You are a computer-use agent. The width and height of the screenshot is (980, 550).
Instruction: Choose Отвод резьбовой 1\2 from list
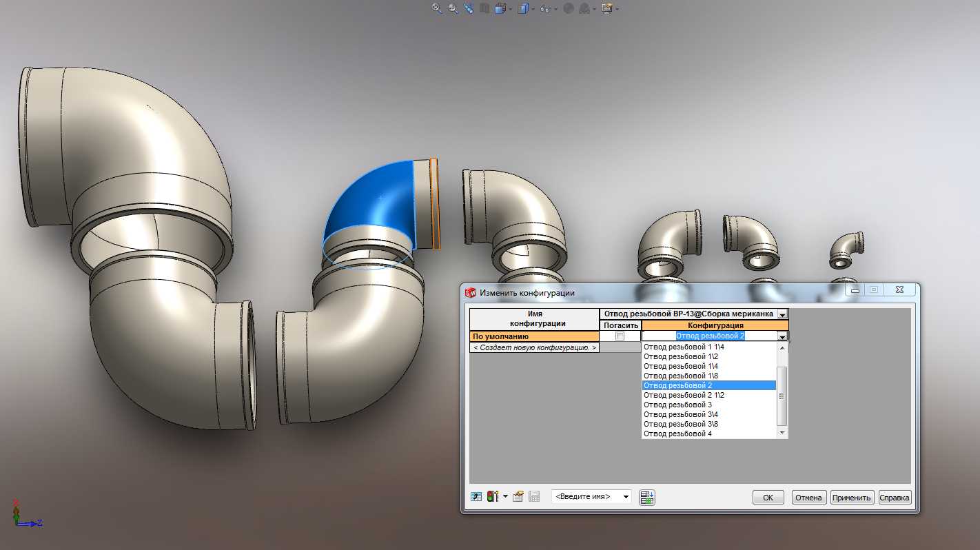click(709, 356)
